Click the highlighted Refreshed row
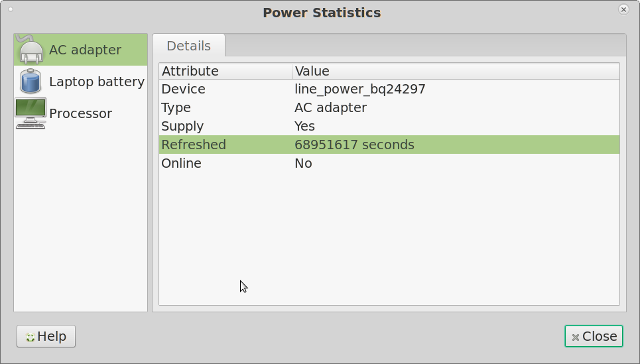640x364 pixels. (194, 145)
